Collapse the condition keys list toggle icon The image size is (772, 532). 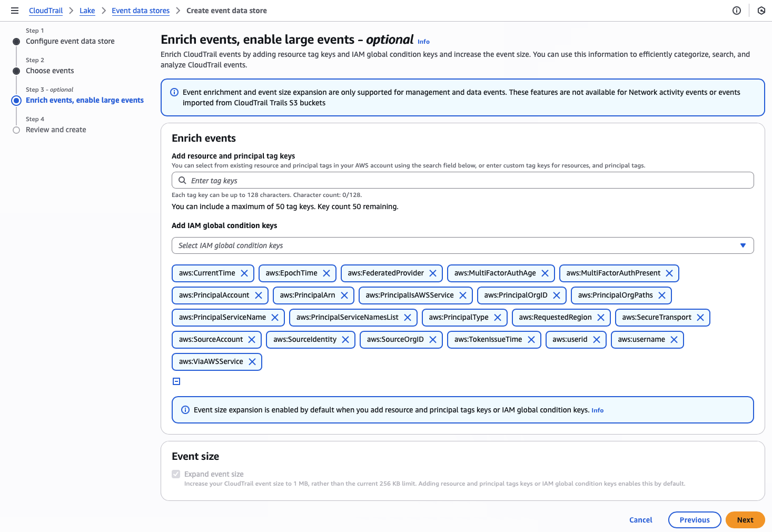click(x=176, y=381)
